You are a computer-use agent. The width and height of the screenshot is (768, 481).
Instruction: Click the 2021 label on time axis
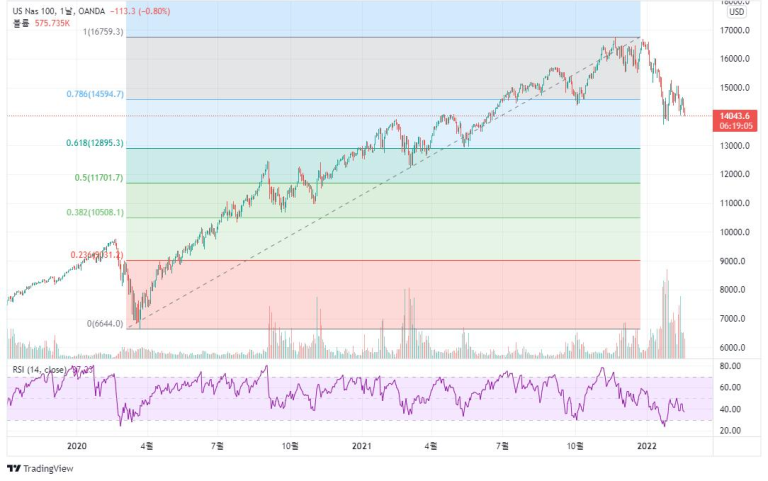click(x=363, y=443)
